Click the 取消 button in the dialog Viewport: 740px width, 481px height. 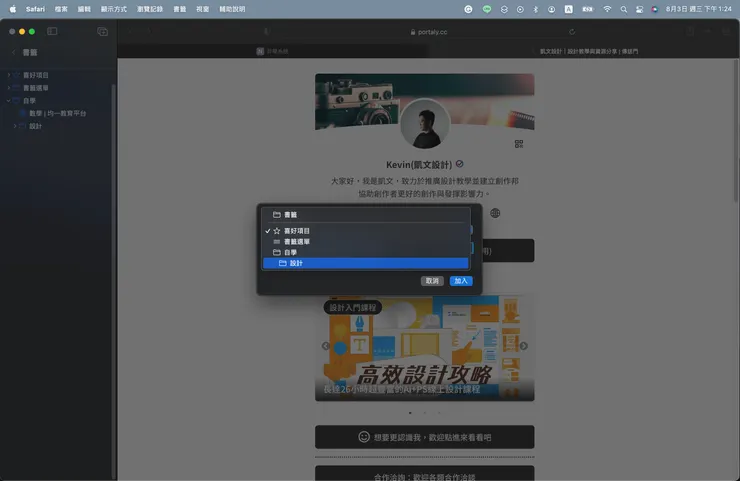[432, 281]
